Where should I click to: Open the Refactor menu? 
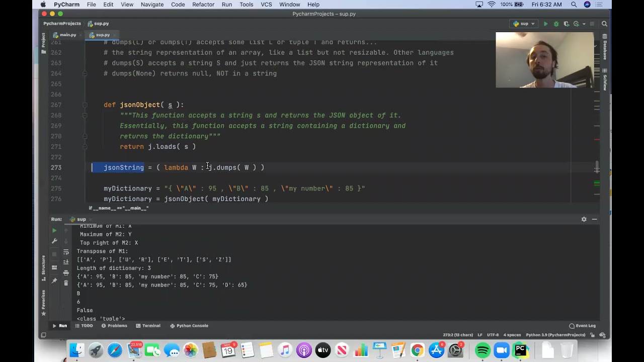(203, 5)
